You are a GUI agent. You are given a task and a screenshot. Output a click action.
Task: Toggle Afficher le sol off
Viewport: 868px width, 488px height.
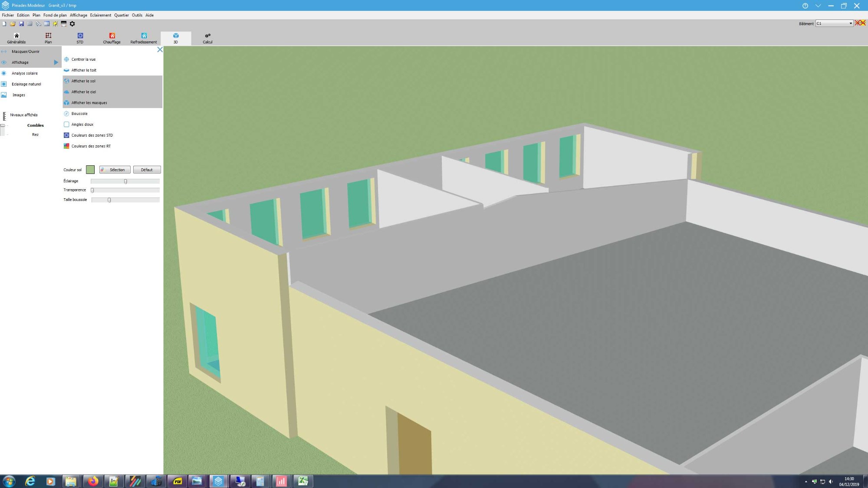[83, 81]
